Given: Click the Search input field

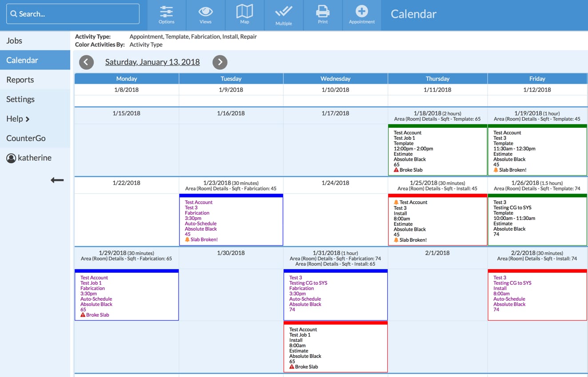Looking at the screenshot, I should coord(73,14).
